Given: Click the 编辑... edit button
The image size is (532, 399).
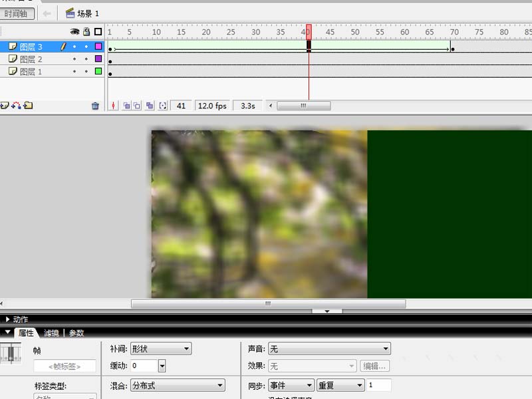Looking at the screenshot, I should (x=374, y=366).
